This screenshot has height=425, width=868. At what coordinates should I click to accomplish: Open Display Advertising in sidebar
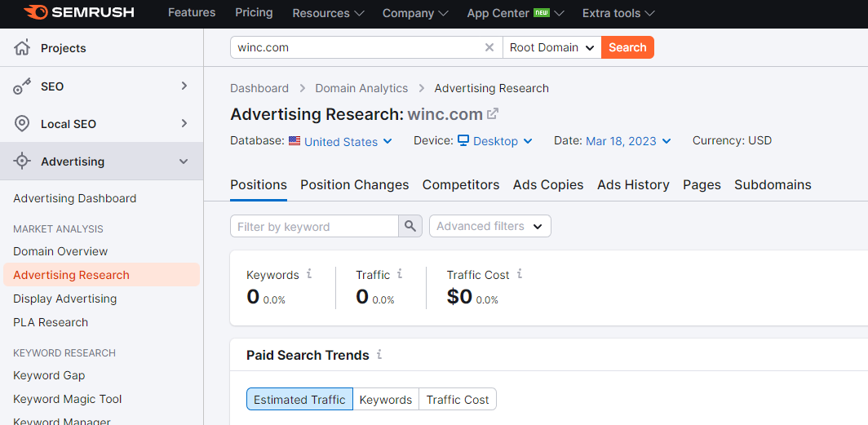(x=64, y=299)
